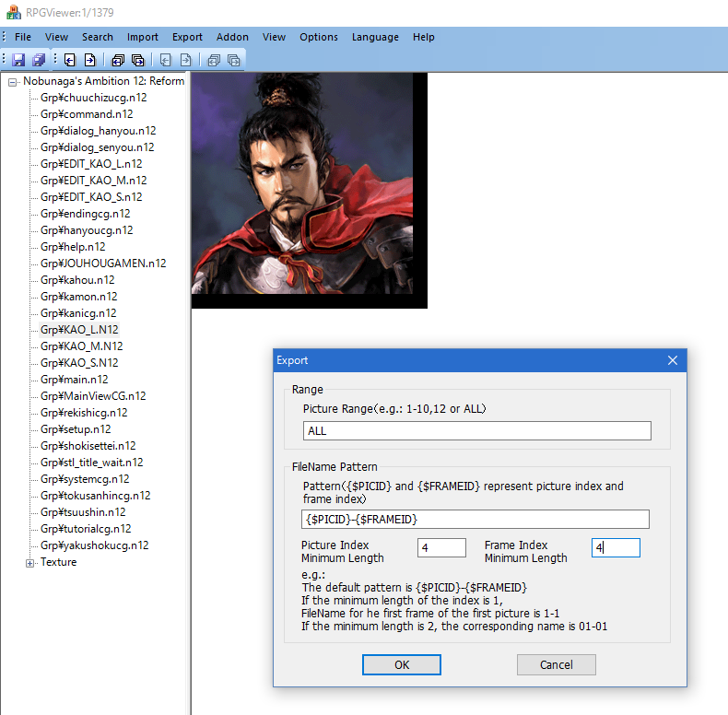Open the Export menu in the menu bar
This screenshot has width=728, height=715.
point(187,37)
